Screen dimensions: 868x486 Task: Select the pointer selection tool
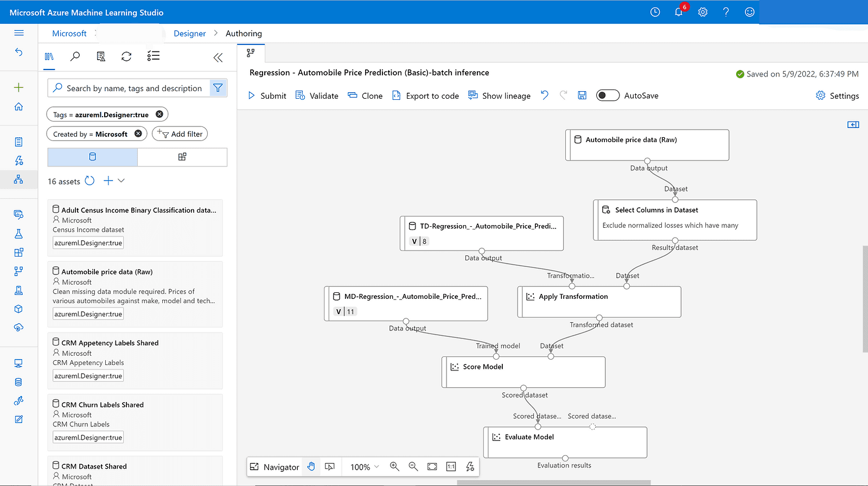click(330, 466)
